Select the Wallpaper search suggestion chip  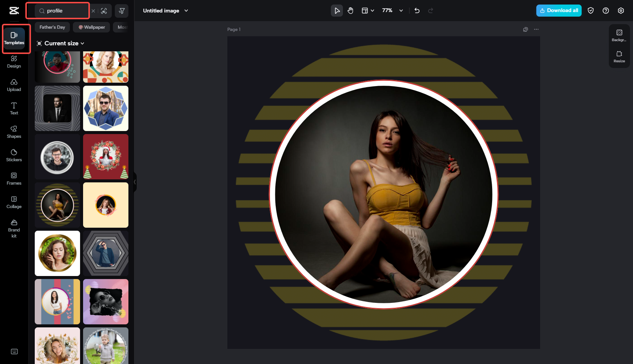tap(91, 27)
